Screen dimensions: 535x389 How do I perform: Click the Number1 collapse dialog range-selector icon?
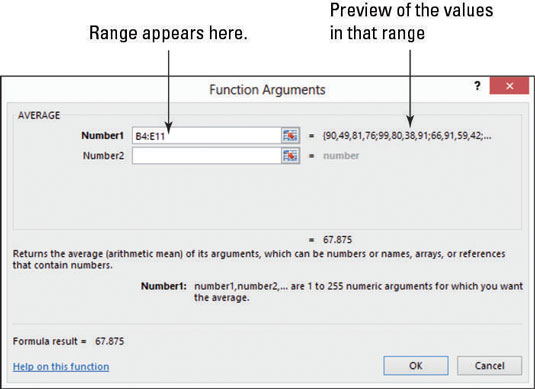(290, 136)
